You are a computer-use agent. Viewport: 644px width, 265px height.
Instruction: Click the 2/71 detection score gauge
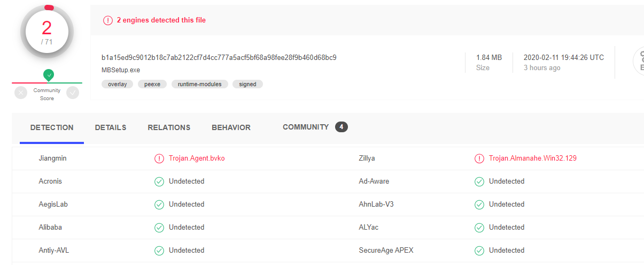pos(47,32)
